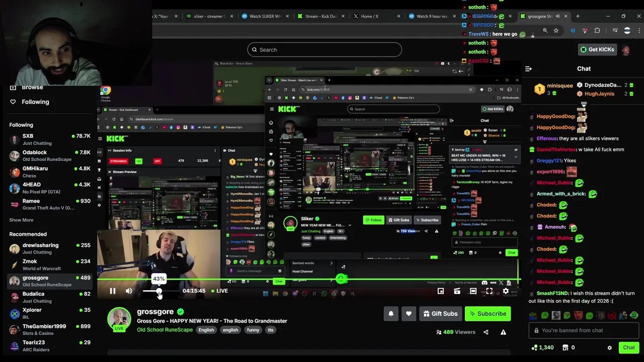
Task: Mute the grossgore tab audio icon
Action: click(557, 17)
